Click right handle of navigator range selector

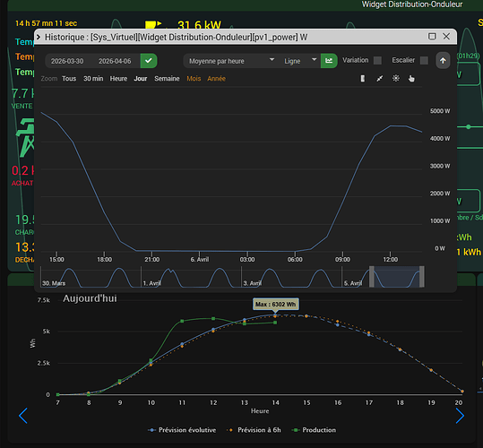422,277
